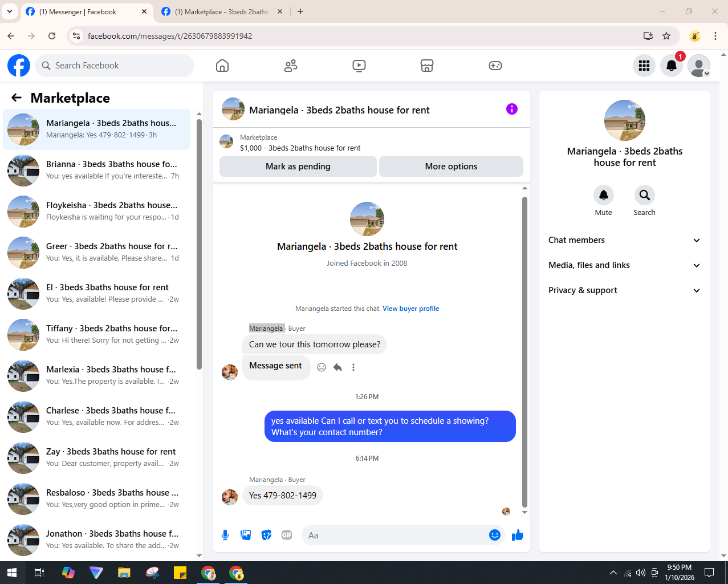Focus the Search Facebook field

point(115,66)
